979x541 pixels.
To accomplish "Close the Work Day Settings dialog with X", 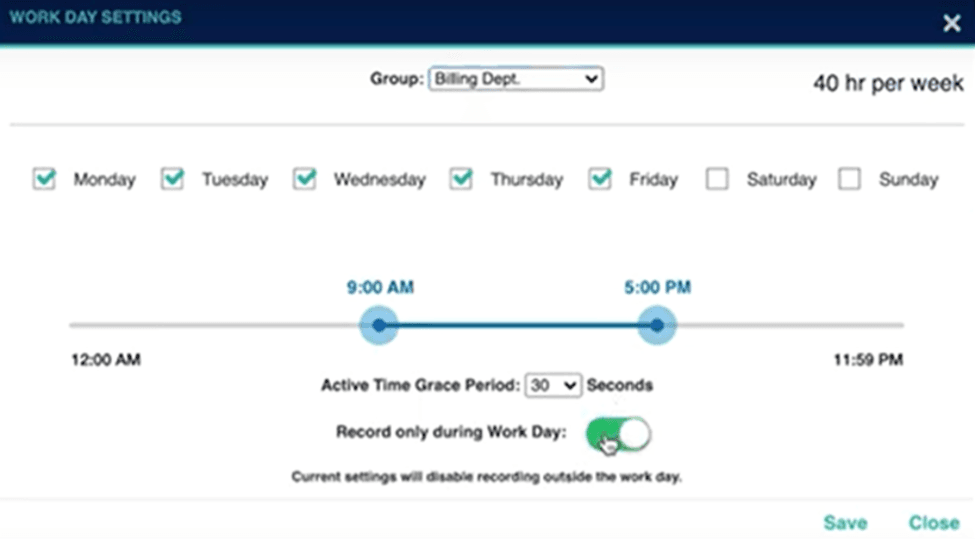I will click(x=951, y=23).
